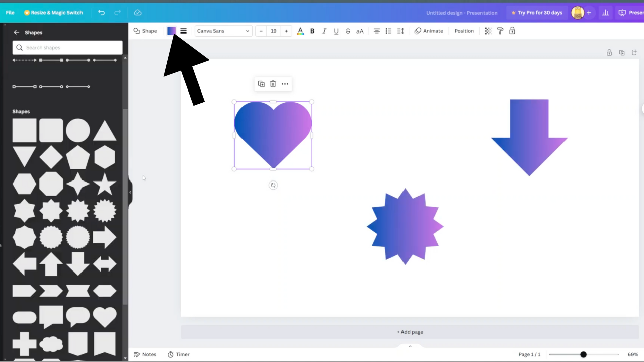Decrease font size with minus button
The width and height of the screenshot is (644, 362).
[x=261, y=31]
